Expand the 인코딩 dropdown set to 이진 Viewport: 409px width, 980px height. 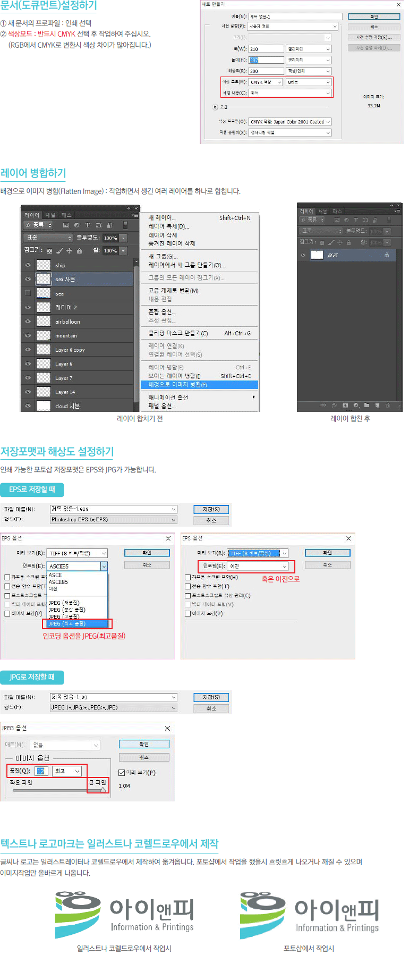tap(285, 567)
